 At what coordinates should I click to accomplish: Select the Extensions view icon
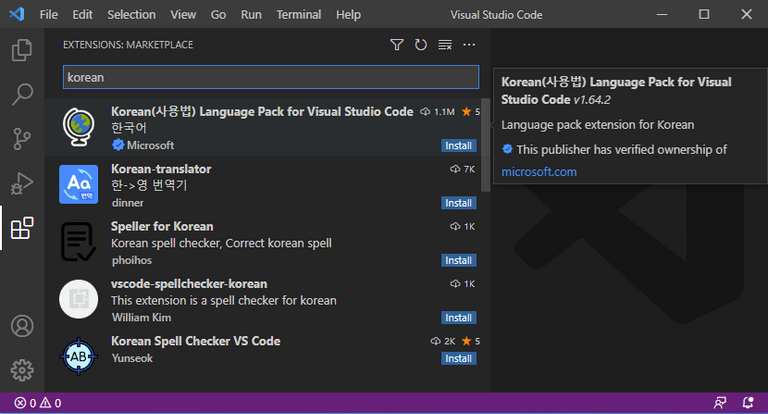coord(22,228)
